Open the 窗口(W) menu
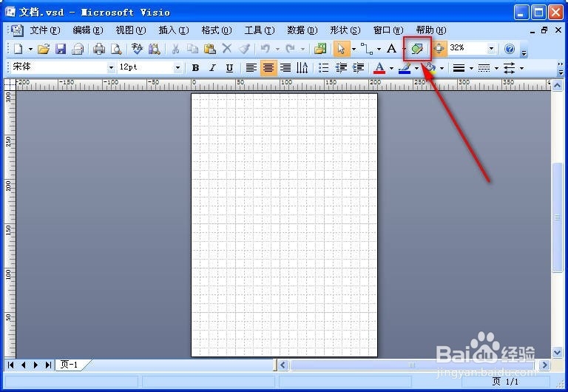The image size is (568, 392). tap(388, 30)
